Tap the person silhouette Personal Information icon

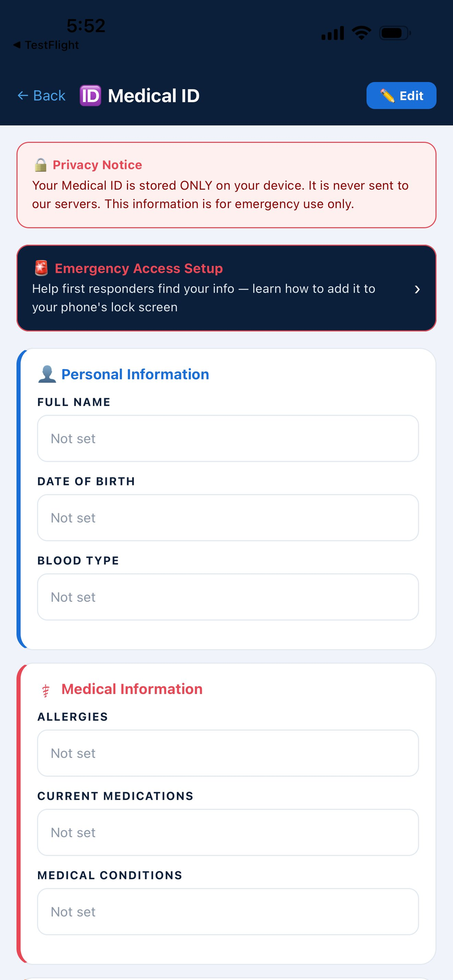47,374
